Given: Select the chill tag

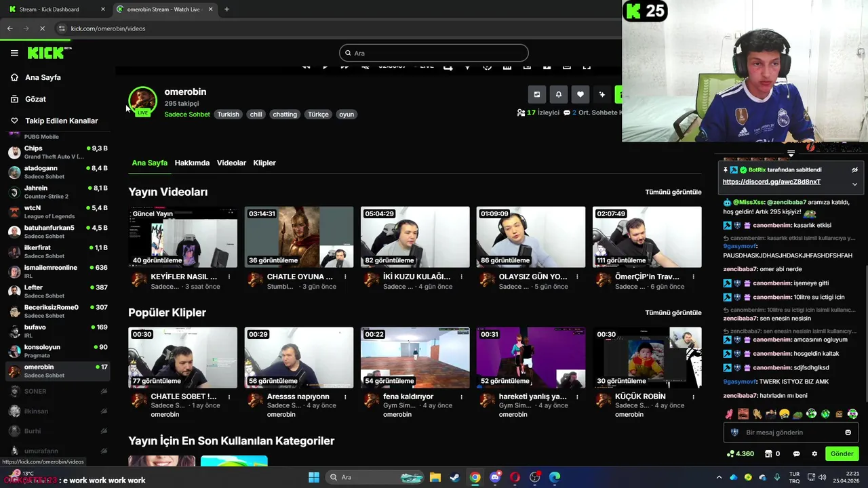Looking at the screenshot, I should [x=256, y=115].
